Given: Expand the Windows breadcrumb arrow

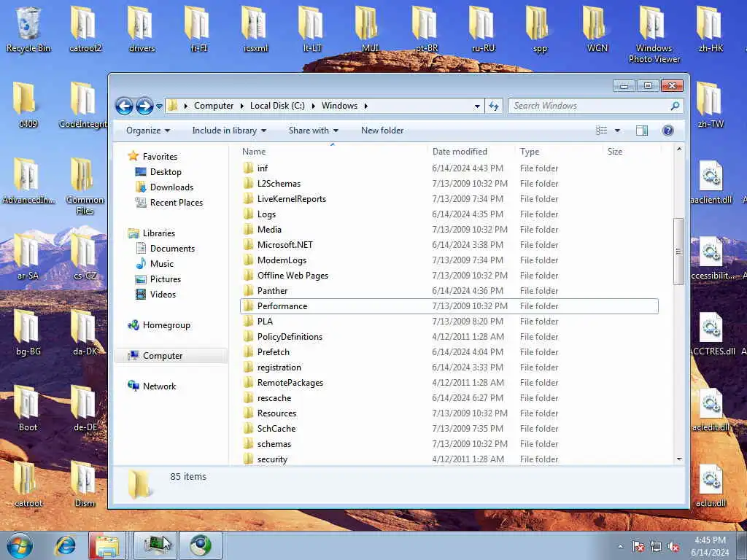Looking at the screenshot, I should click(x=366, y=106).
